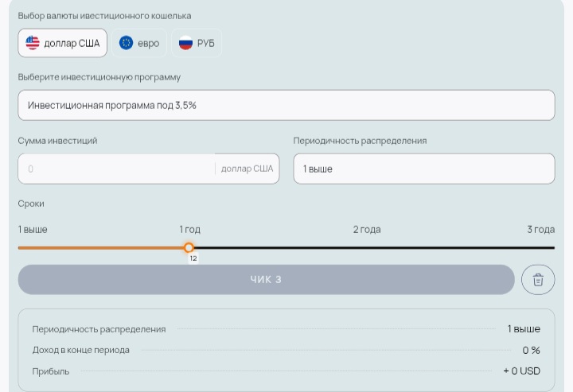Click доллар США suffix inside amount field

click(247, 169)
